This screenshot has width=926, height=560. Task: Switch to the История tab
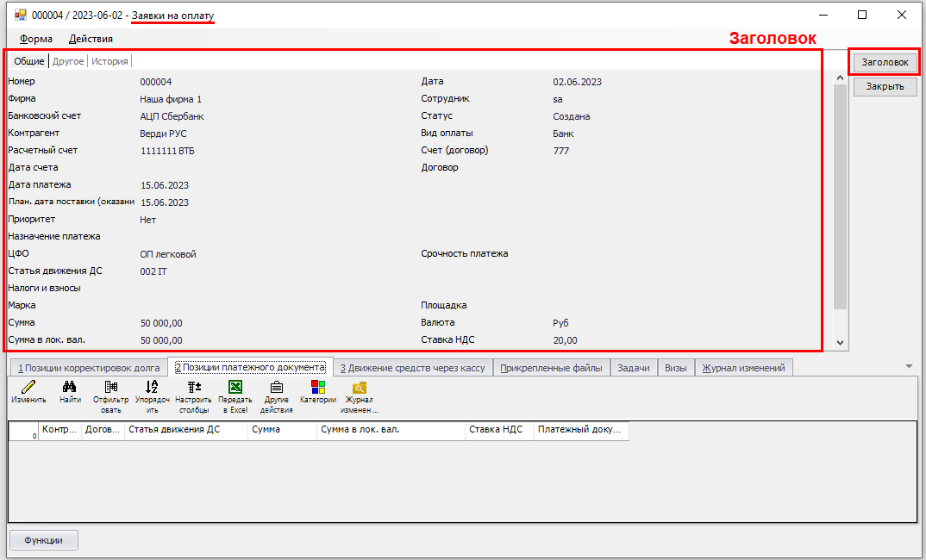tap(109, 61)
